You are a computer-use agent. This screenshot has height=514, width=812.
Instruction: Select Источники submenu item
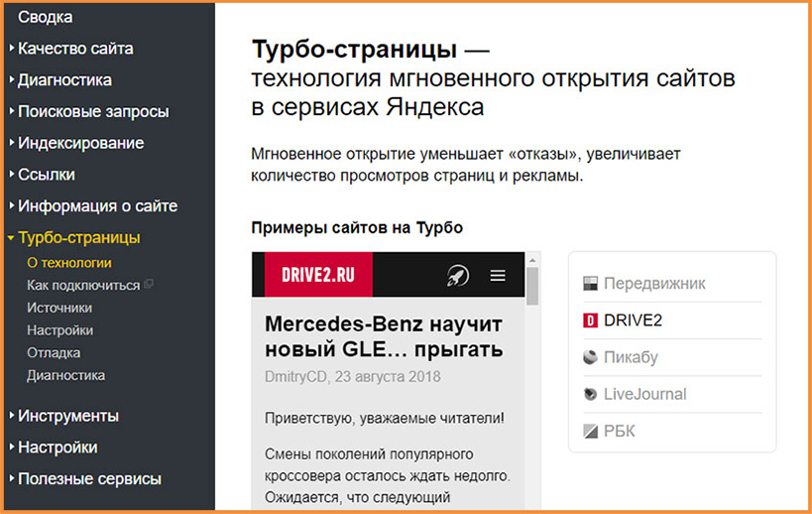pyautogui.click(x=59, y=308)
